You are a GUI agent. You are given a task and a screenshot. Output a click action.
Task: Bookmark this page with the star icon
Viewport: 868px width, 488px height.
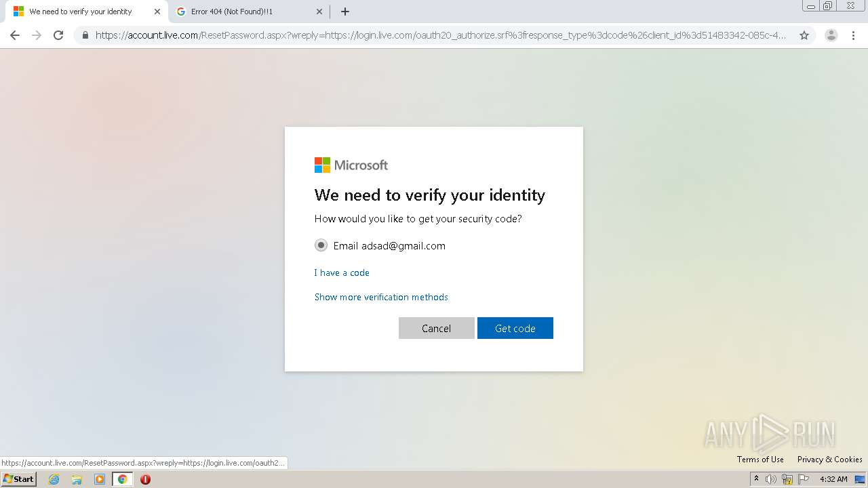(x=804, y=35)
